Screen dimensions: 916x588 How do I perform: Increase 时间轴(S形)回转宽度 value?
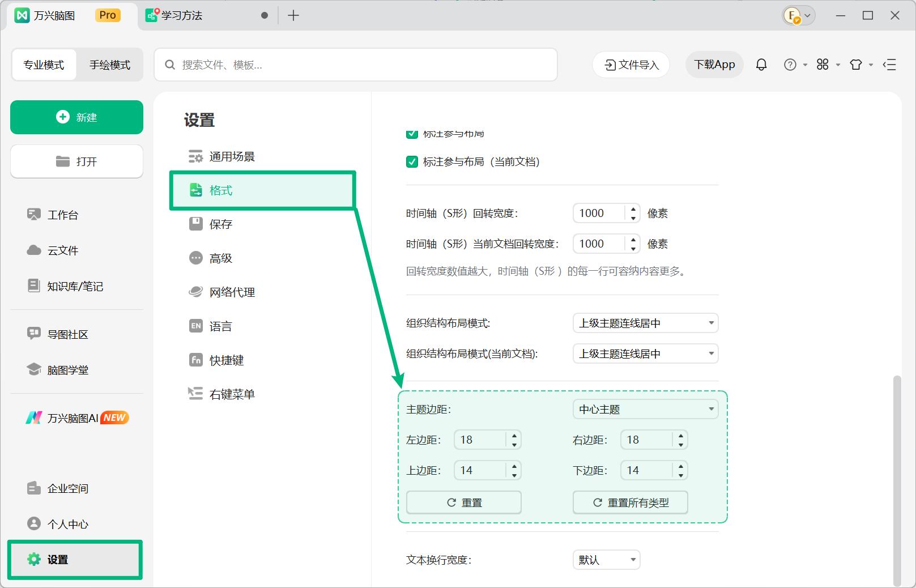[633, 209]
